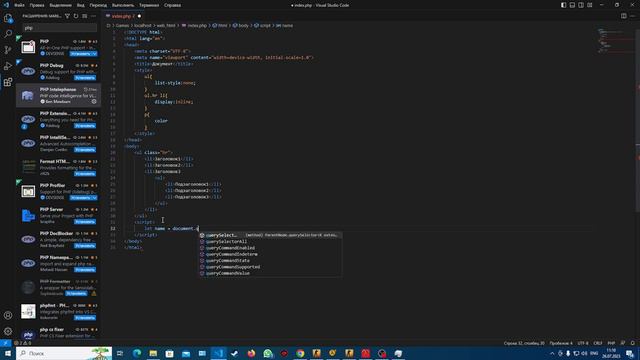This screenshot has width=640, height=360.
Task: Switch to the index.php editor tab
Action: [123, 16]
